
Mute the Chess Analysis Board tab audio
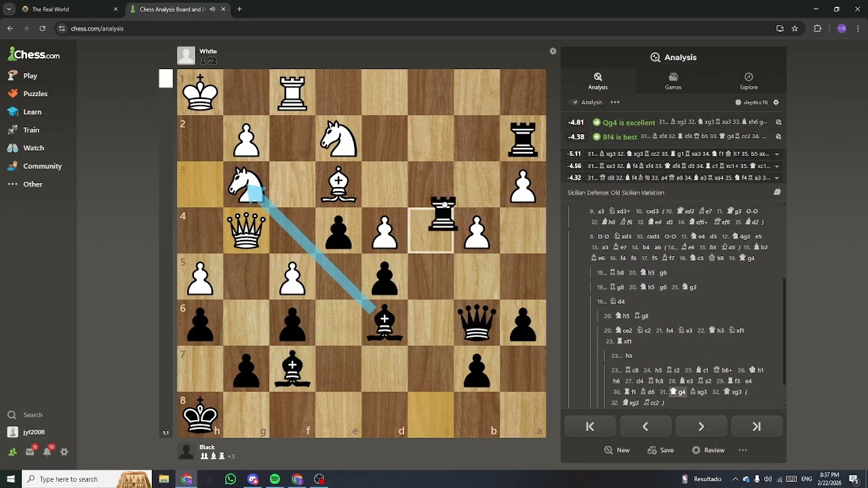[x=212, y=9]
